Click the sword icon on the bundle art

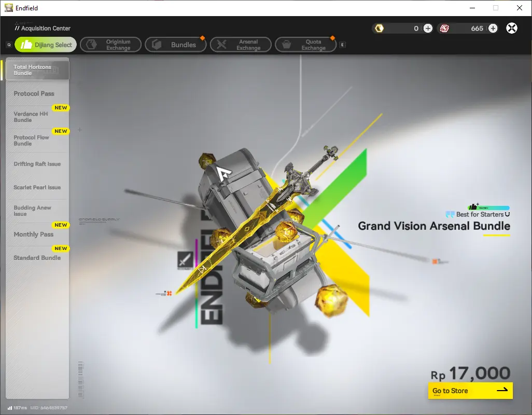tap(186, 260)
